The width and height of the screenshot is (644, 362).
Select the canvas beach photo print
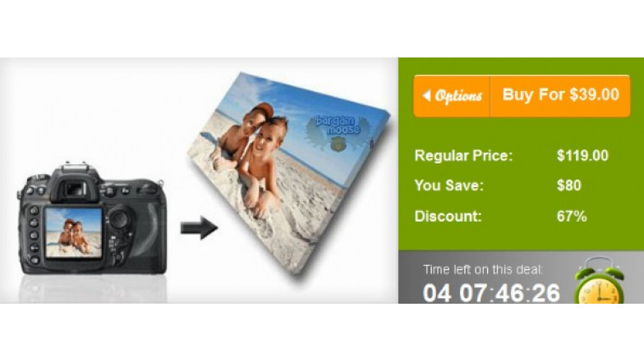click(x=287, y=174)
